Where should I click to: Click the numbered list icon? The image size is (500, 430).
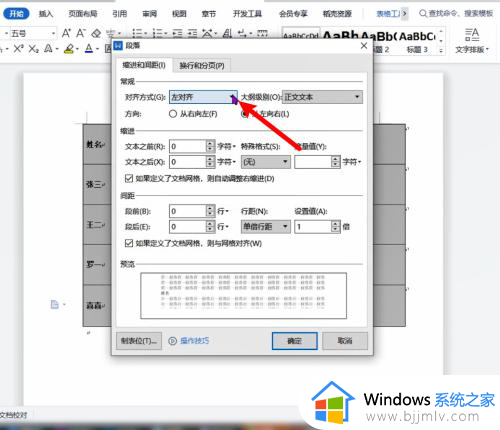[158, 33]
